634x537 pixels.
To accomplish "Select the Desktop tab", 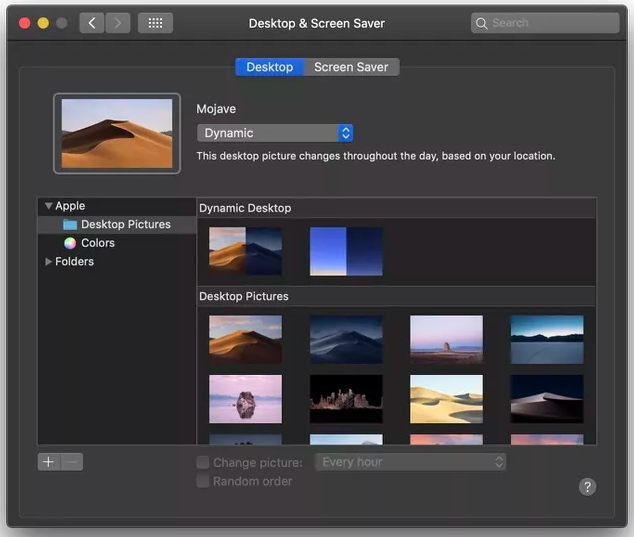I will 269,67.
